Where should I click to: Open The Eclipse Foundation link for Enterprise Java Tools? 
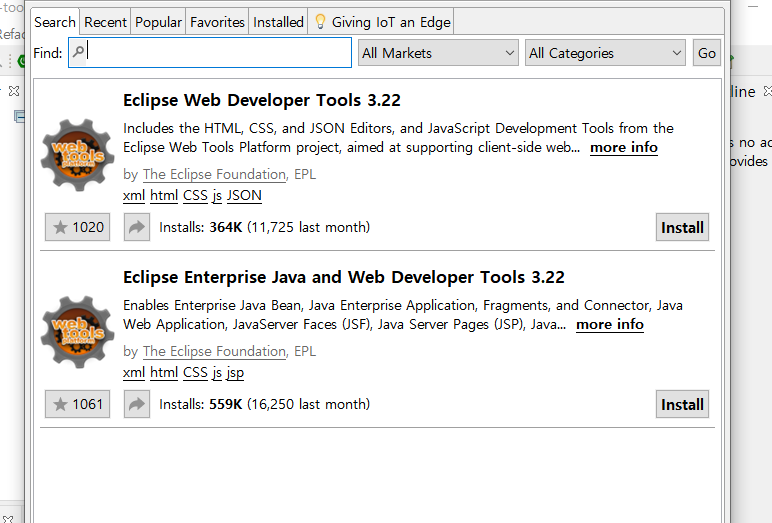215,351
